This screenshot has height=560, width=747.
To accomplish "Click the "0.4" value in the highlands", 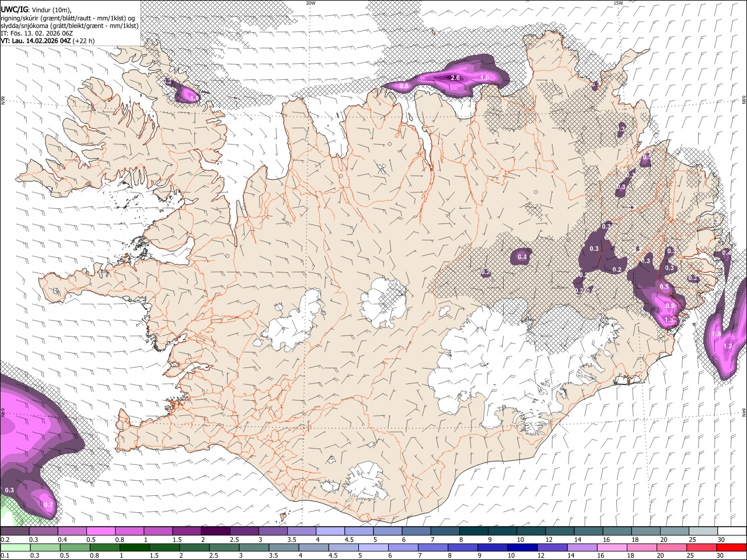I will [x=522, y=257].
